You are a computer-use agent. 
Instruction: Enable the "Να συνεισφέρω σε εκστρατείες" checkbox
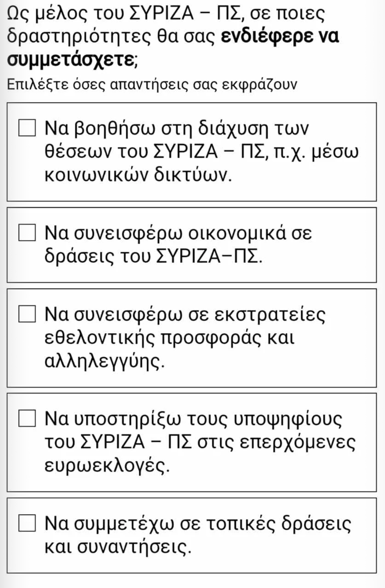click(27, 314)
